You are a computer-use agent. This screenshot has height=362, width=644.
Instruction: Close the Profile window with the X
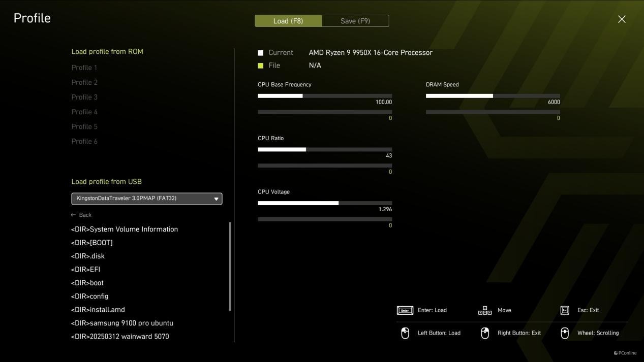[x=622, y=19]
